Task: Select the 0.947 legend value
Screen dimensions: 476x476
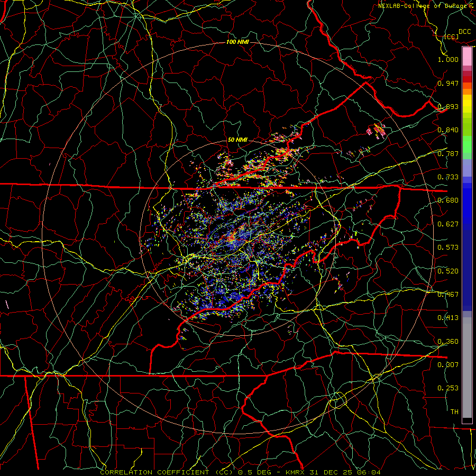Action: coord(448,83)
